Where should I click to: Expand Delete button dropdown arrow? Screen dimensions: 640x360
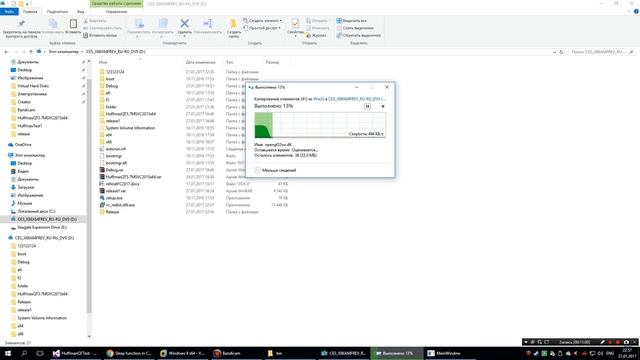[184, 36]
